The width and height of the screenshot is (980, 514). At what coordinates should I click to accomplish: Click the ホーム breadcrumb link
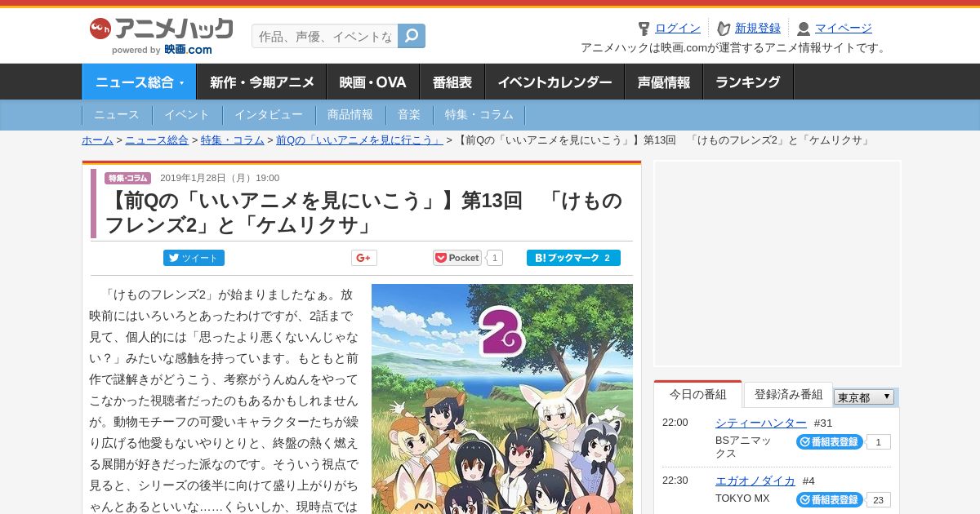click(x=97, y=140)
